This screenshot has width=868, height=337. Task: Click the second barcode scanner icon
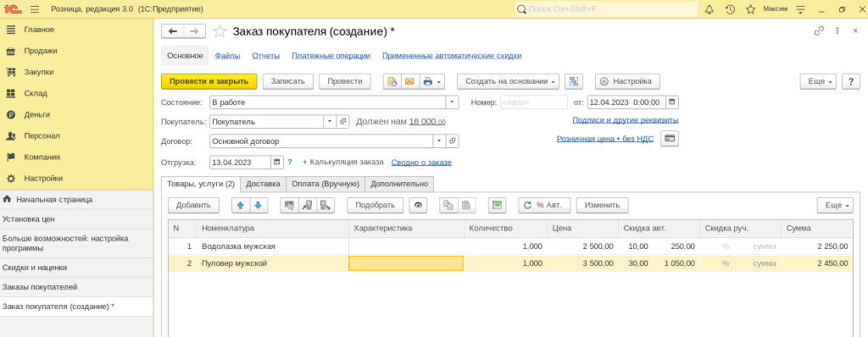(x=307, y=205)
